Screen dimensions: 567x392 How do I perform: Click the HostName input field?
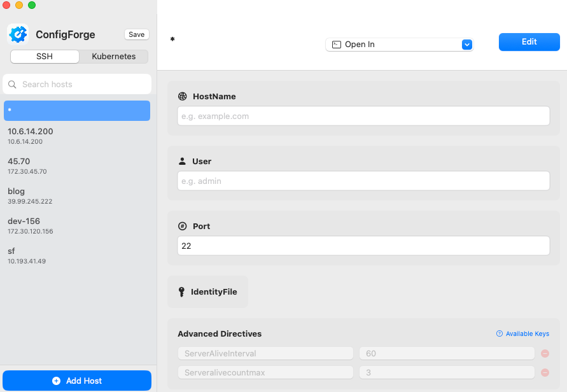[x=364, y=116]
